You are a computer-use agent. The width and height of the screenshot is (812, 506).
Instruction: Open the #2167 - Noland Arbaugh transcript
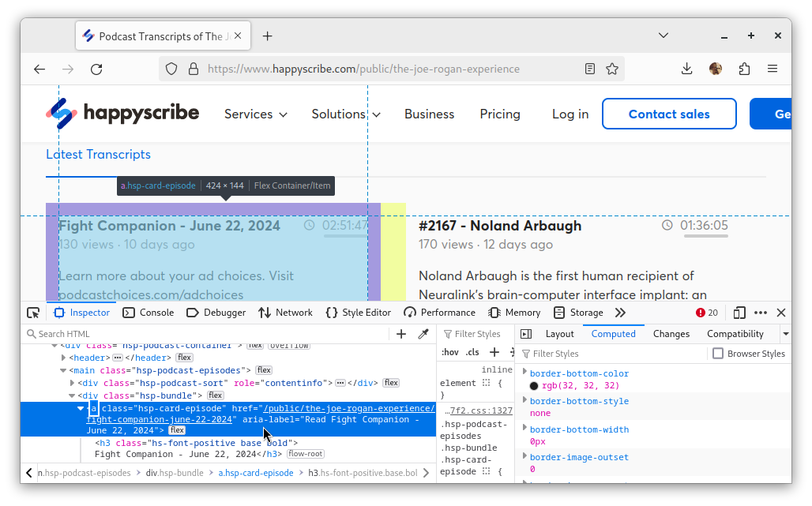pos(500,226)
